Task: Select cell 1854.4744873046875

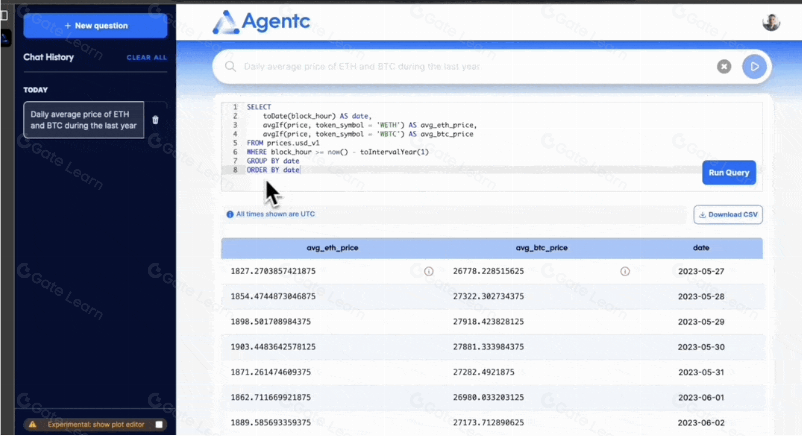Action: coord(273,296)
